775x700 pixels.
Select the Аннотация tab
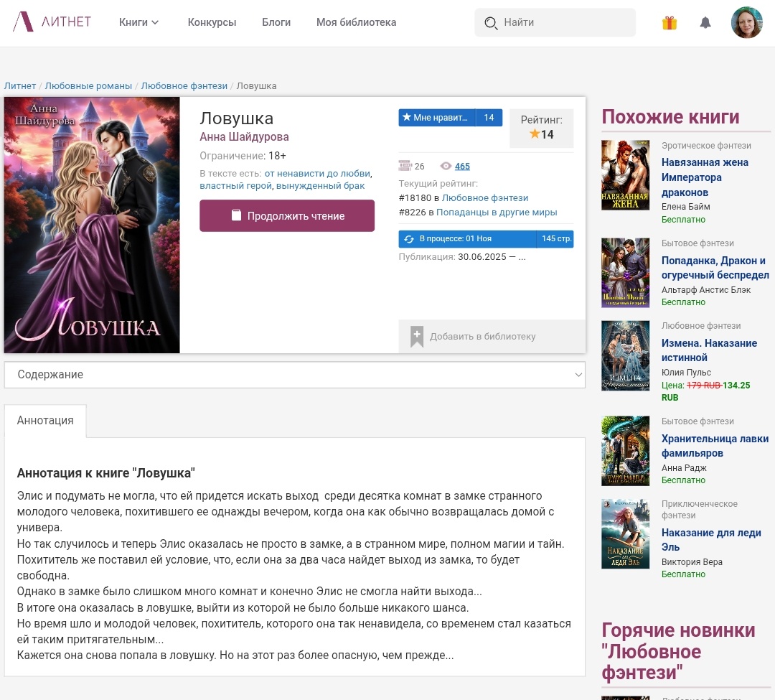click(45, 421)
